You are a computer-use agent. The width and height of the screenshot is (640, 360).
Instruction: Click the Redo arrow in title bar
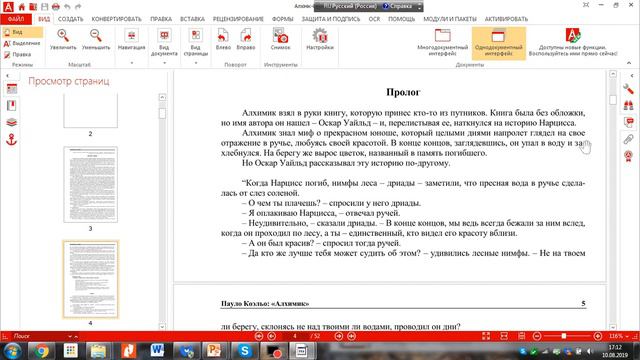pos(78,6)
